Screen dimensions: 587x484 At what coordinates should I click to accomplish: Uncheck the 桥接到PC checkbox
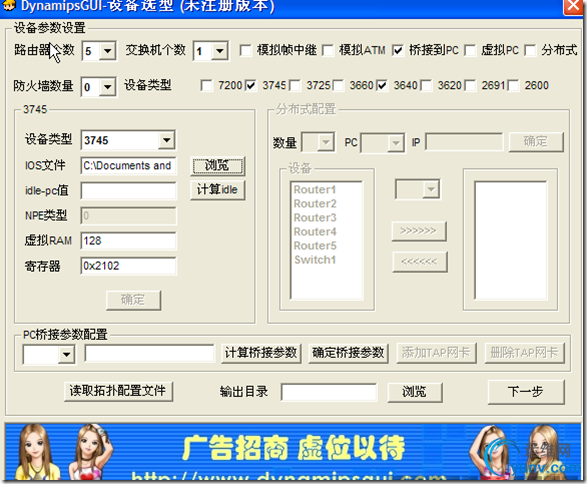(x=398, y=50)
